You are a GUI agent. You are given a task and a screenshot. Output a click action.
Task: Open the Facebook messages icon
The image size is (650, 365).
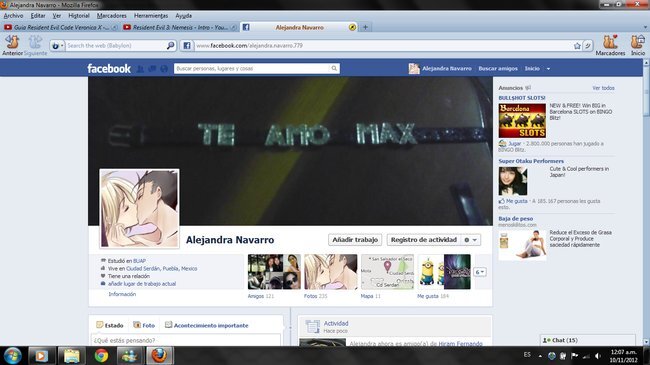[152, 69]
